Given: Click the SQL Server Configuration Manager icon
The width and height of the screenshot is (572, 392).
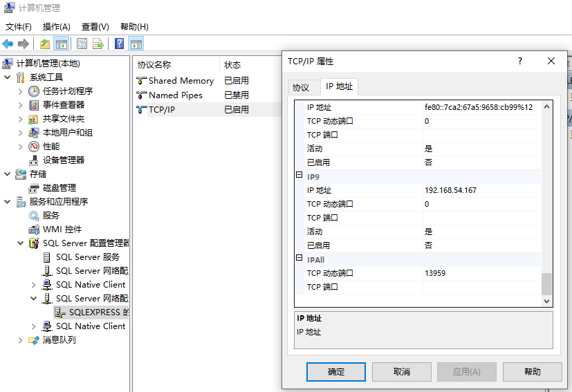Looking at the screenshot, I should pyautogui.click(x=34, y=243).
